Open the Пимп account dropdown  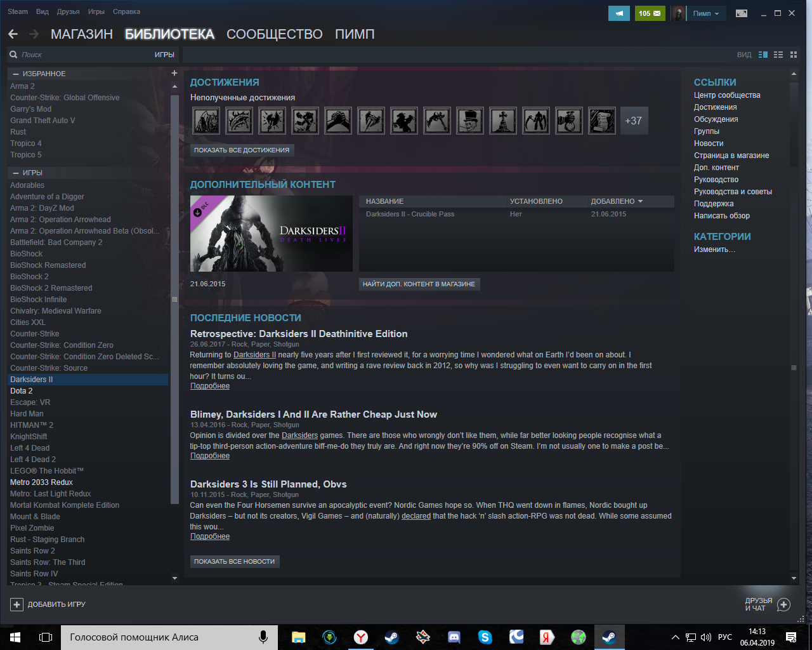(706, 13)
